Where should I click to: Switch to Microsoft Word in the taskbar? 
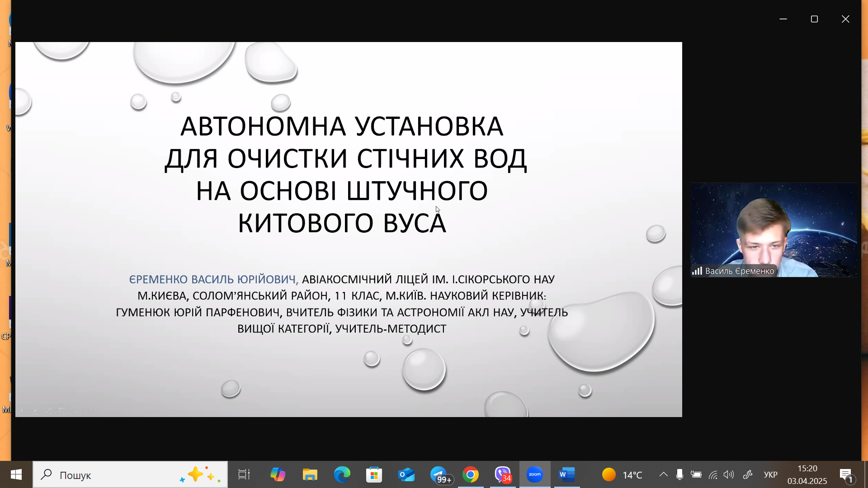tap(566, 474)
